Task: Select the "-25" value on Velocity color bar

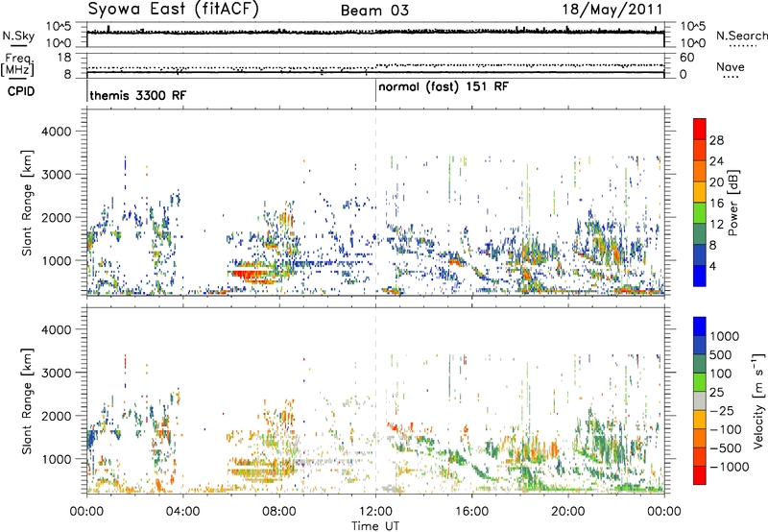Action: pyautogui.click(x=723, y=410)
